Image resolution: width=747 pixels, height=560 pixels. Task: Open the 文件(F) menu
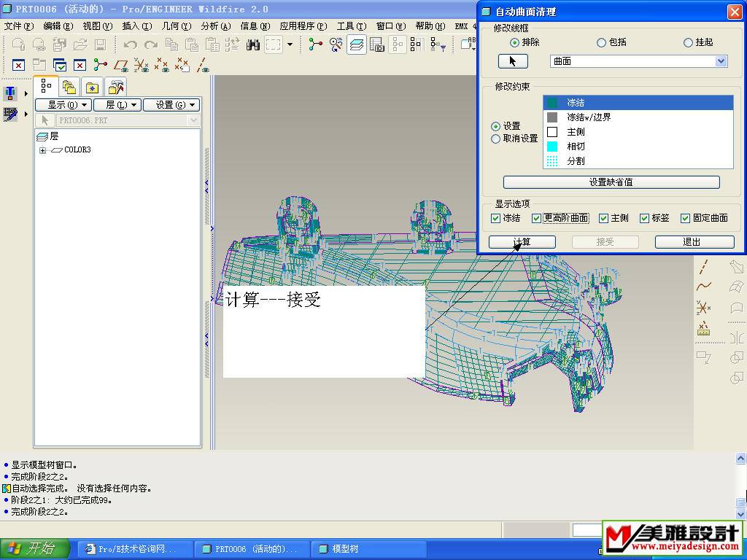[19, 26]
